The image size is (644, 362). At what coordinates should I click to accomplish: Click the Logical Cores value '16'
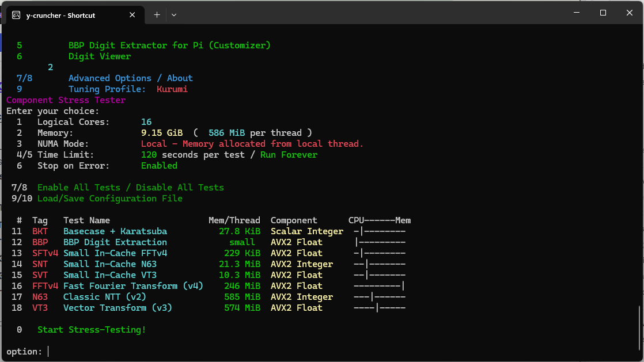pyautogui.click(x=146, y=122)
